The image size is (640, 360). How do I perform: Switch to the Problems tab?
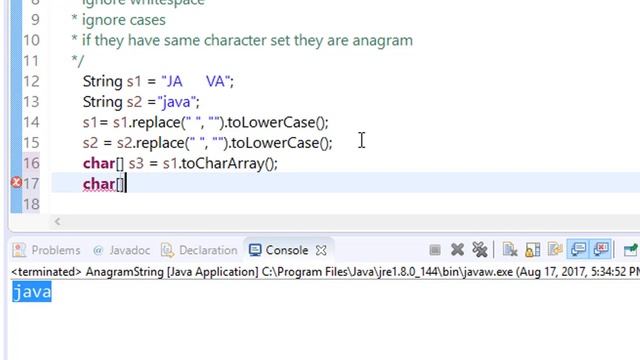click(47, 250)
